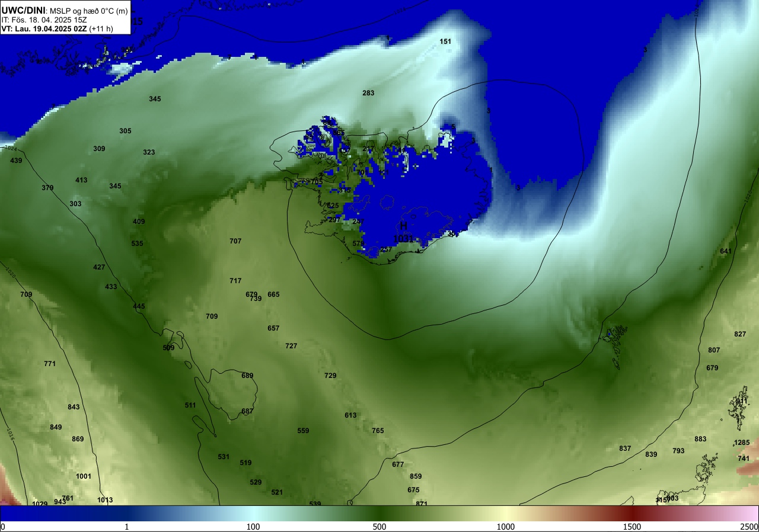The width and height of the screenshot is (759, 532).
Task: Click the 535 height value
Action: tap(137, 243)
